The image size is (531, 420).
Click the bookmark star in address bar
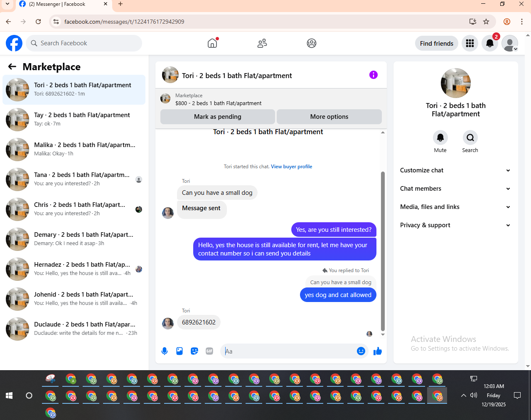(x=486, y=22)
